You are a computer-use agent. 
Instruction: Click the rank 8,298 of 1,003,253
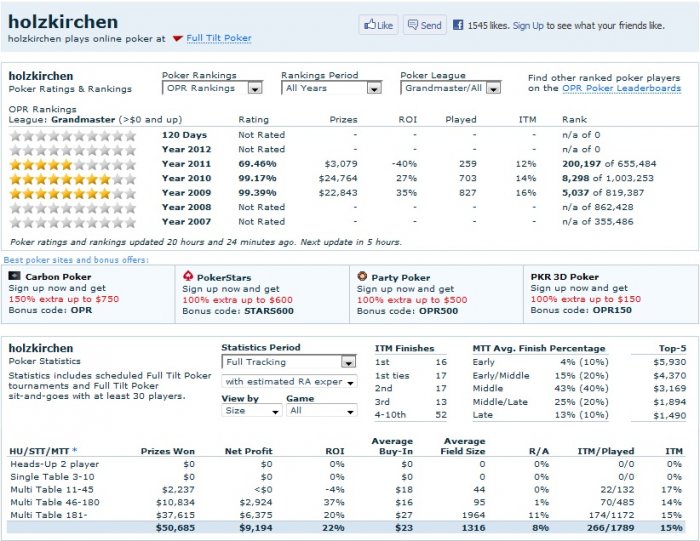tap(608, 178)
